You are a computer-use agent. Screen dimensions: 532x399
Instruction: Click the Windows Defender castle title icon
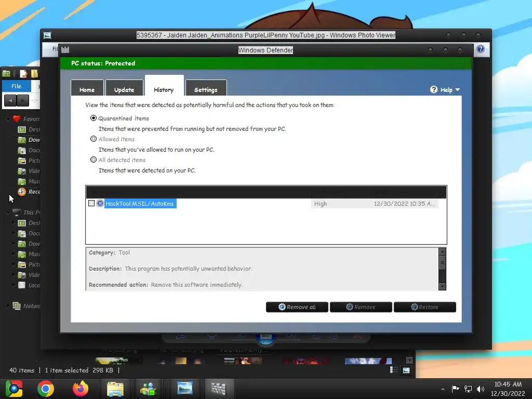(x=65, y=50)
